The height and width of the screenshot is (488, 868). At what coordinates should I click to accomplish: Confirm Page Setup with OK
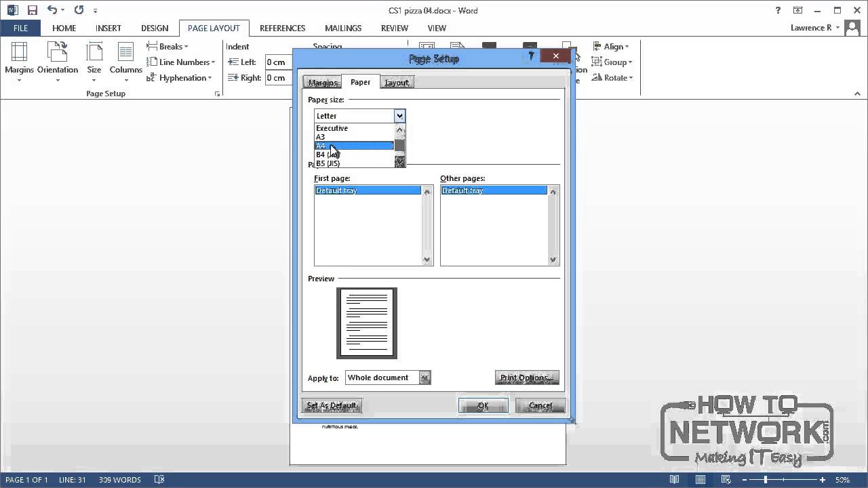pyautogui.click(x=483, y=405)
